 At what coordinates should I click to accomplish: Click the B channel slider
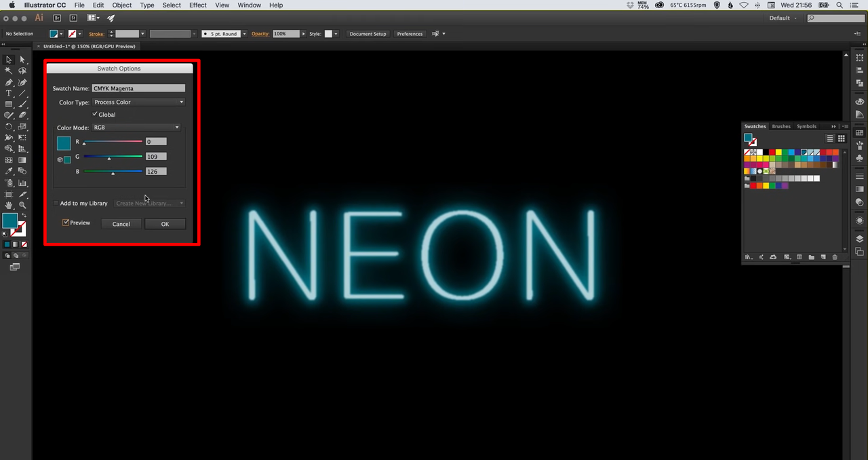pos(113,172)
